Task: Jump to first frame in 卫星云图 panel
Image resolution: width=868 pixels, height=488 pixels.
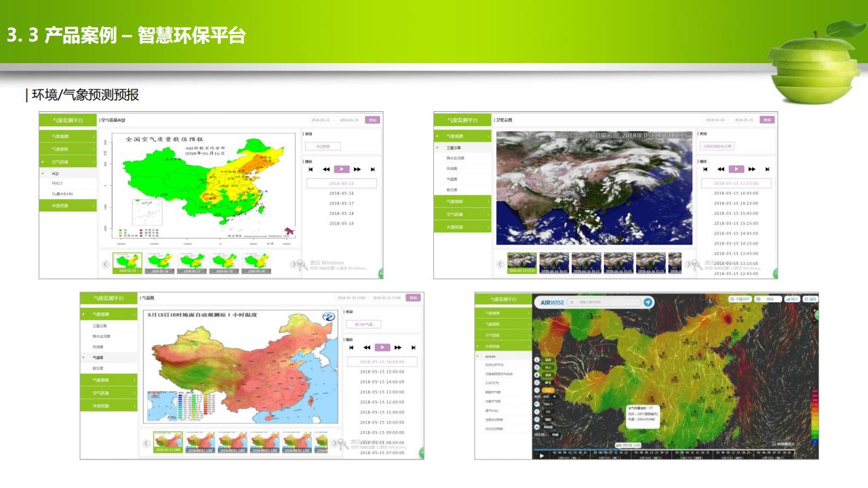Action: click(705, 169)
